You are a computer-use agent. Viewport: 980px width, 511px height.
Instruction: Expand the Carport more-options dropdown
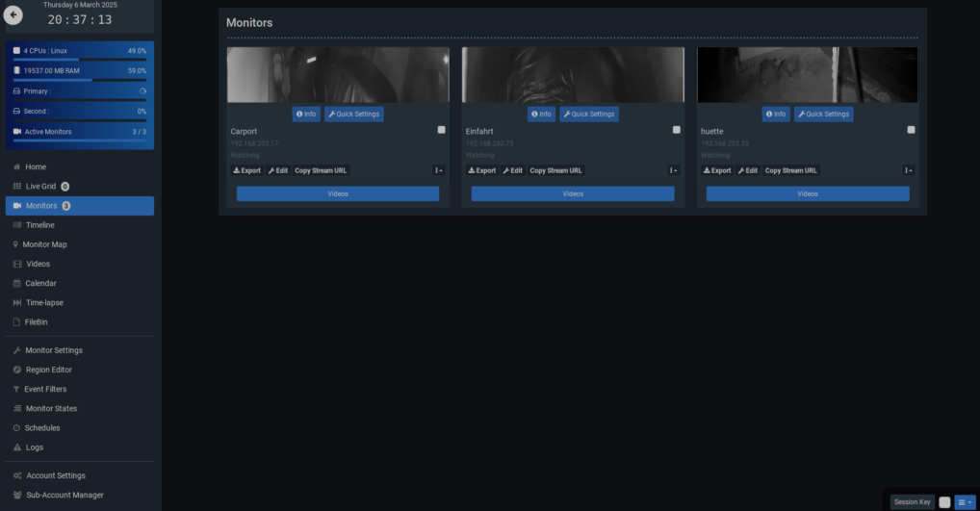point(438,170)
